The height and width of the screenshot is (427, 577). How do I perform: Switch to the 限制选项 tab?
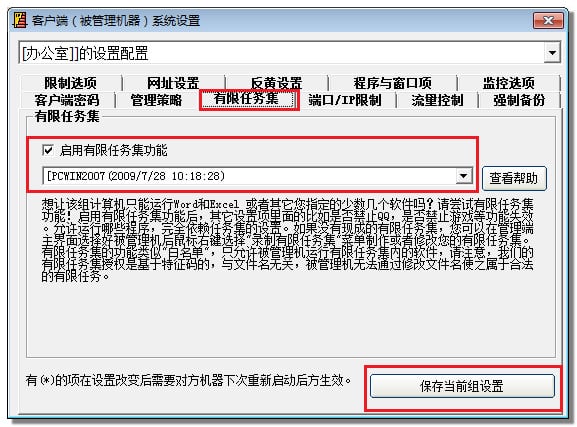click(71, 83)
